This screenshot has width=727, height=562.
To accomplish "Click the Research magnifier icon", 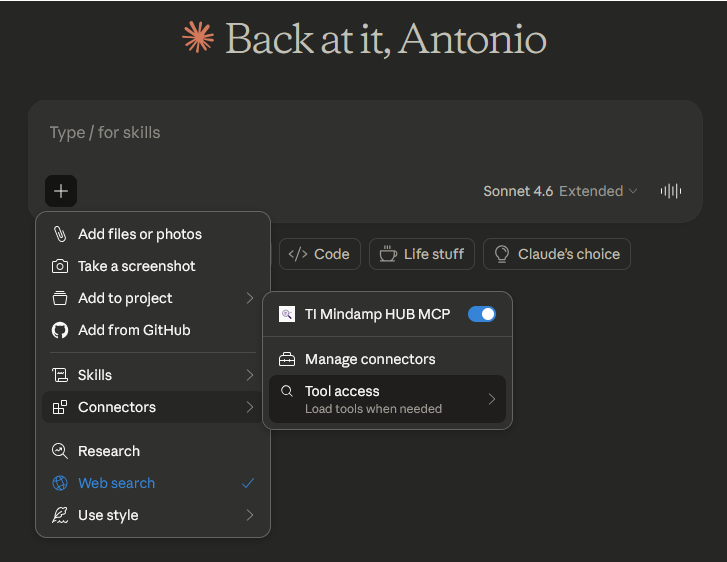I will click(x=60, y=451).
